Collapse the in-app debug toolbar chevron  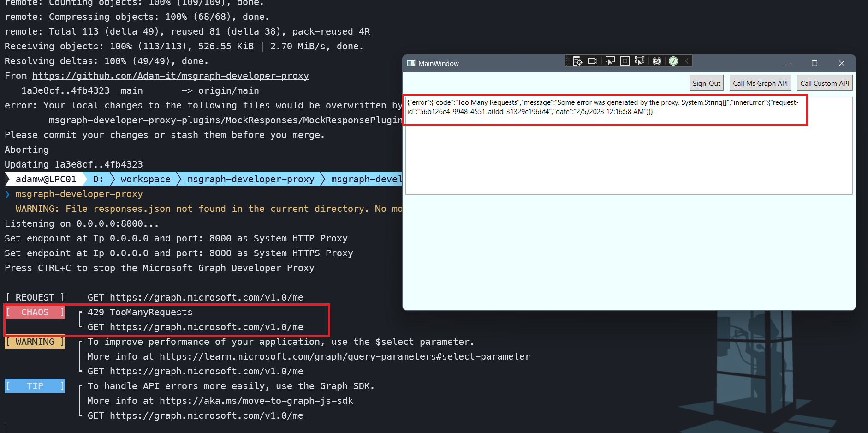pos(686,60)
